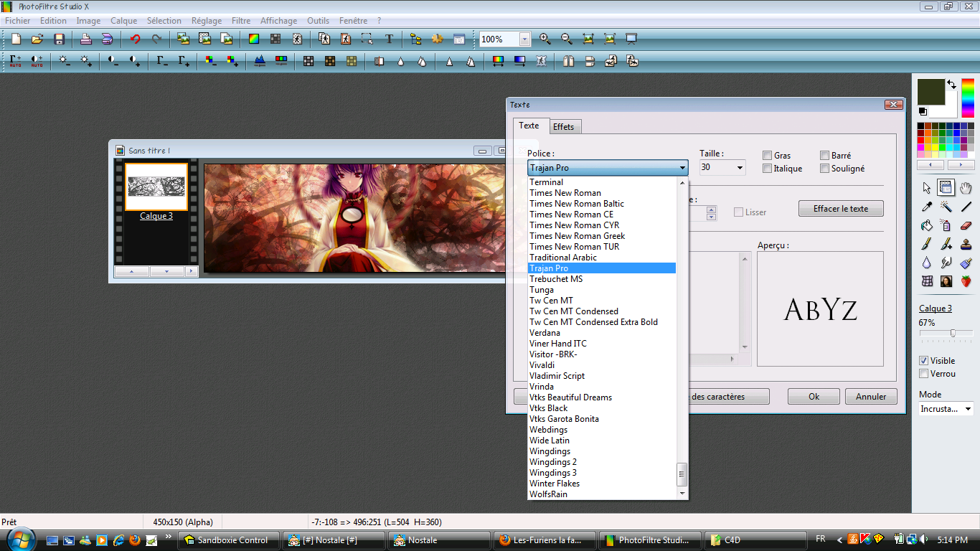
Task: Switch to the Texte tab
Action: 529,126
